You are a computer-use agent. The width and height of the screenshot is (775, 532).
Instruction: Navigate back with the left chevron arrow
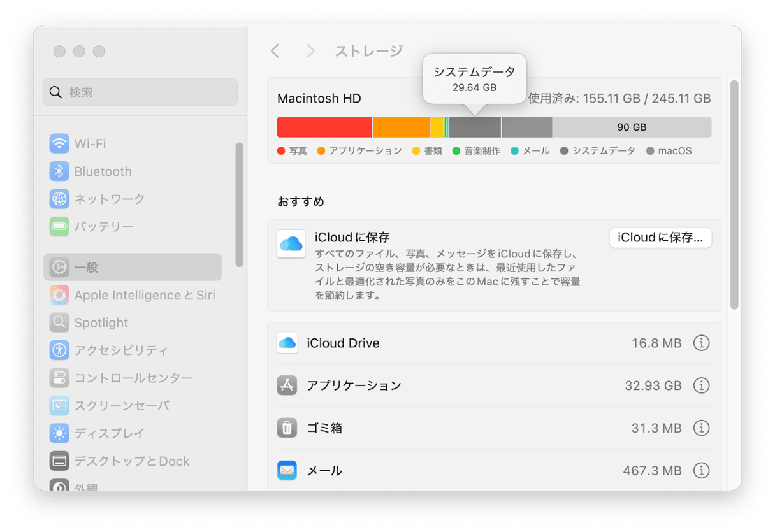pos(275,50)
